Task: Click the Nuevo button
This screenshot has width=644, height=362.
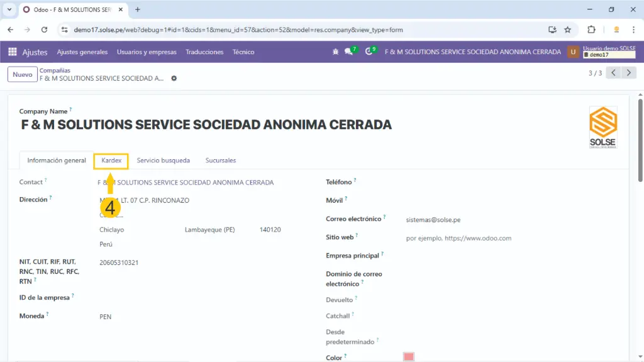Action: [22, 74]
